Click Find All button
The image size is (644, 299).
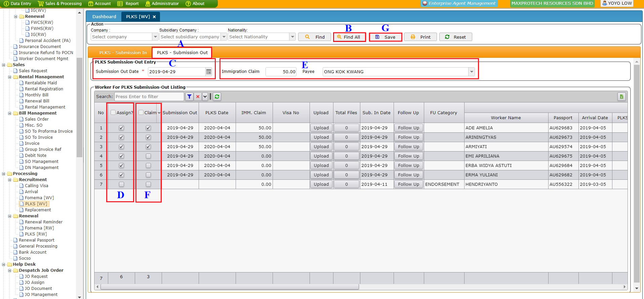click(349, 37)
